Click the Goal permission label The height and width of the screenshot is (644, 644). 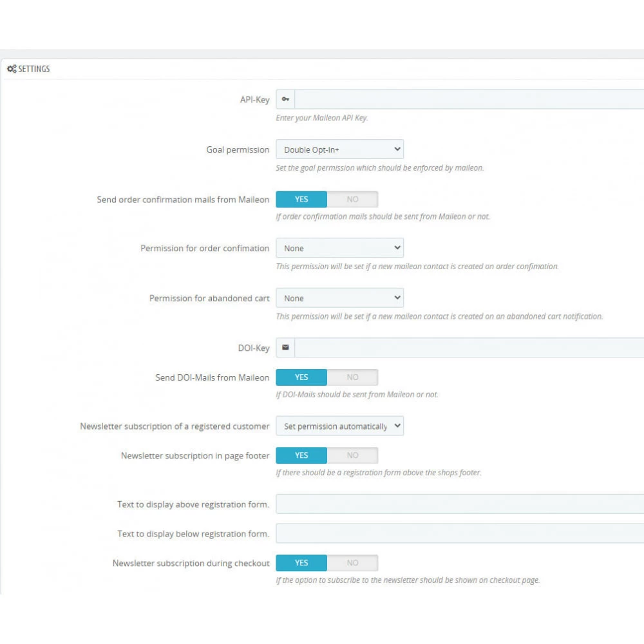tap(238, 149)
